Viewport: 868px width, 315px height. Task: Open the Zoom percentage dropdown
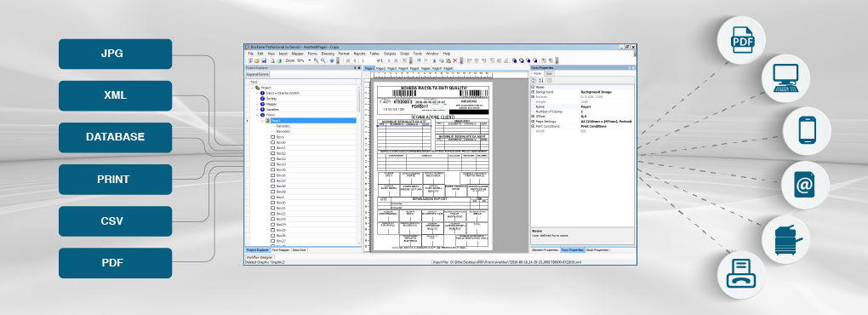click(310, 60)
